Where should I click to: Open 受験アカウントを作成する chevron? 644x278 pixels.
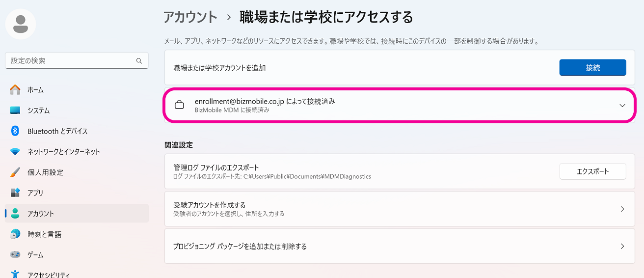coord(622,209)
